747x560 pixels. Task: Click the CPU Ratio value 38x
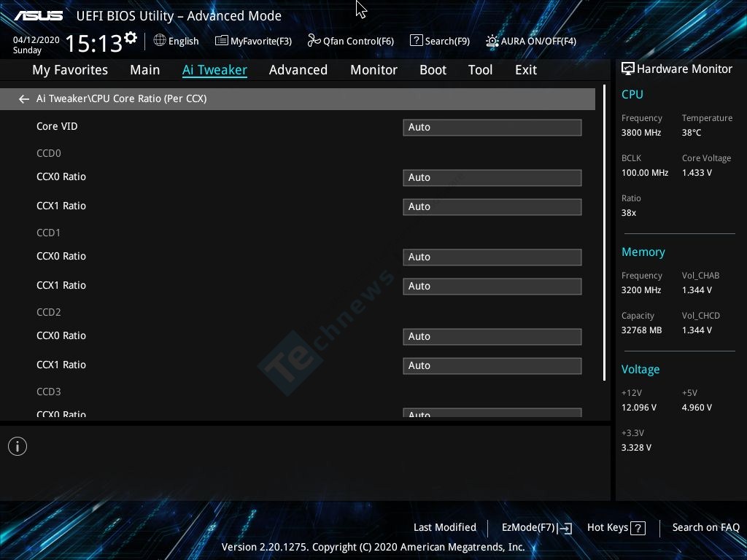pyautogui.click(x=628, y=212)
